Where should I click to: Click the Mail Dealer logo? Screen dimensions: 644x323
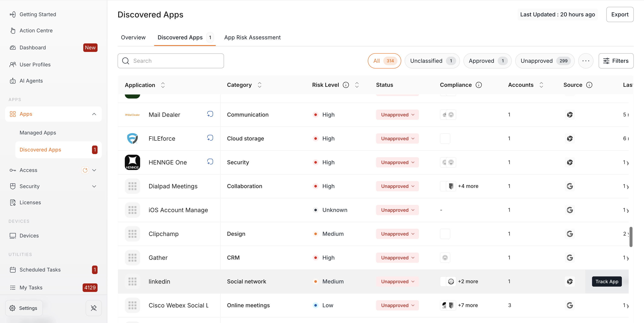tap(132, 115)
